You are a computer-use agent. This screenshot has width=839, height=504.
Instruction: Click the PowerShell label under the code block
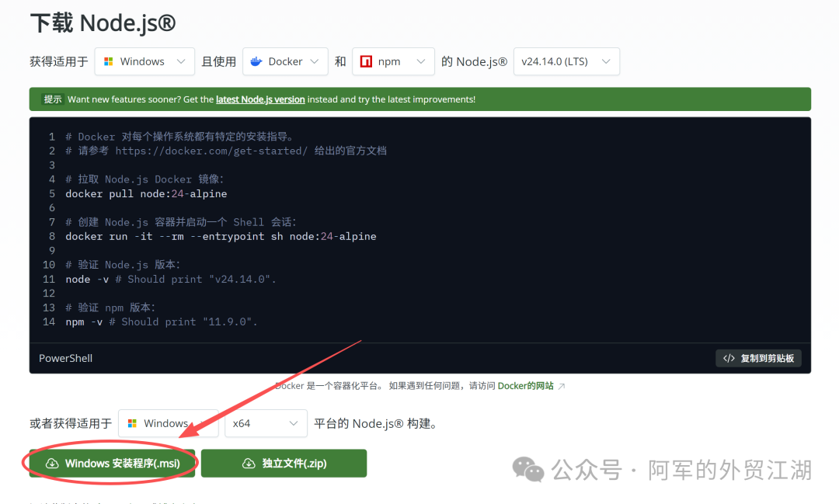(66, 358)
